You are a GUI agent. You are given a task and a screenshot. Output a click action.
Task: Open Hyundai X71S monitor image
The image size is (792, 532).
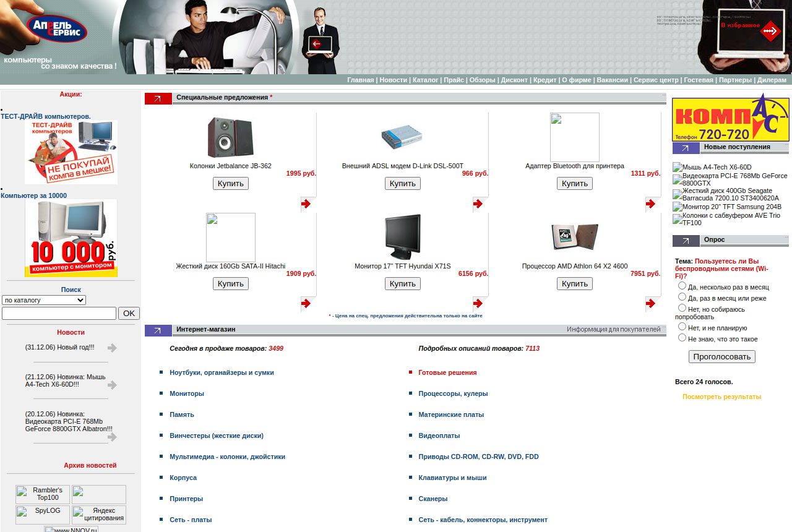click(x=402, y=237)
